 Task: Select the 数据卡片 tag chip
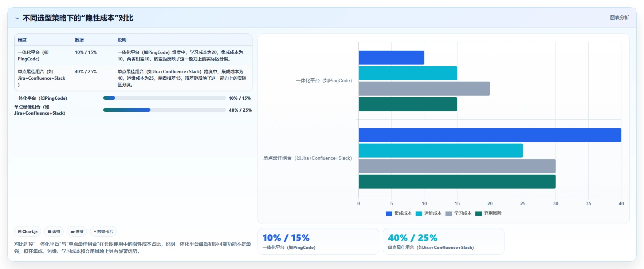tap(103, 232)
